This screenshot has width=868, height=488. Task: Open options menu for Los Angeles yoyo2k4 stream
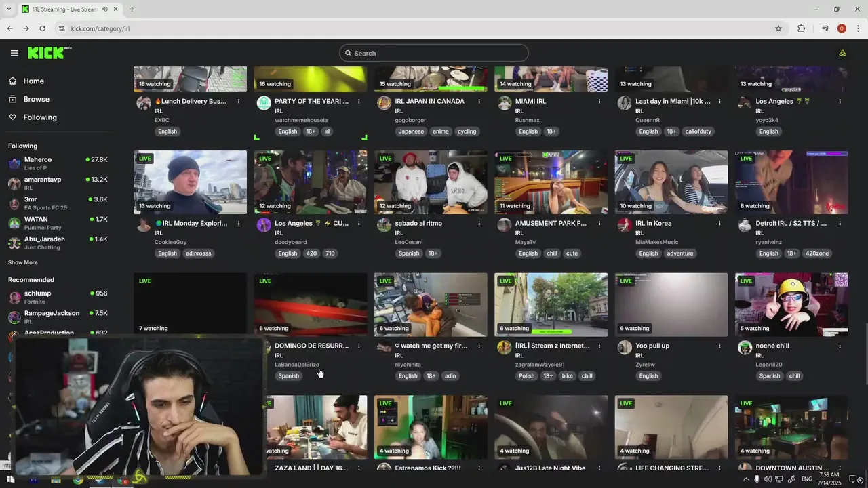(x=840, y=101)
